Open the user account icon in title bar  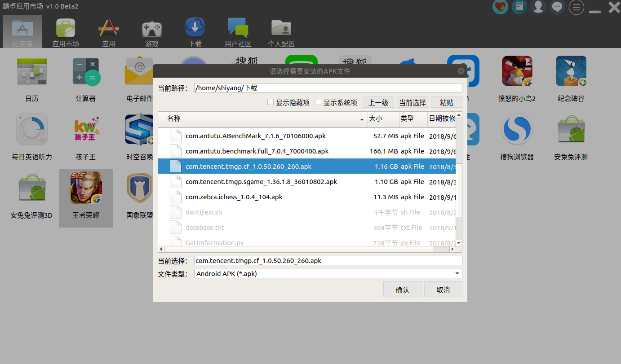pyautogui.click(x=538, y=7)
